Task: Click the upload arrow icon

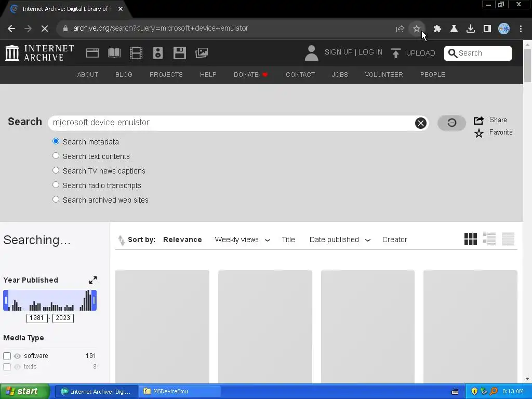Action: (395, 53)
